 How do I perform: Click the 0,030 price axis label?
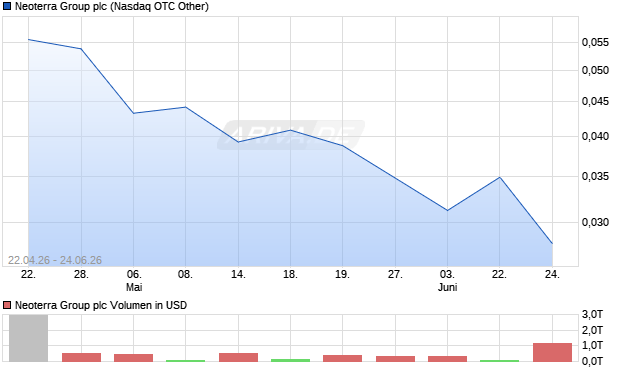[595, 222]
